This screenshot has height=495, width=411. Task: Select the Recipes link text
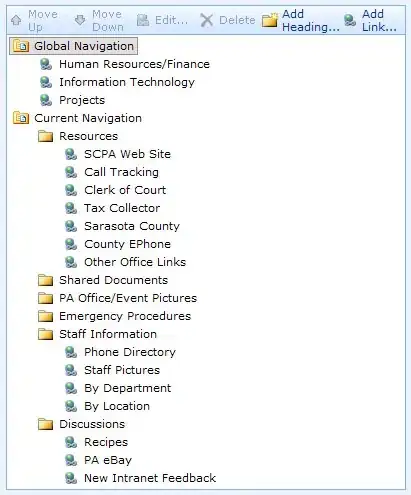pos(106,442)
